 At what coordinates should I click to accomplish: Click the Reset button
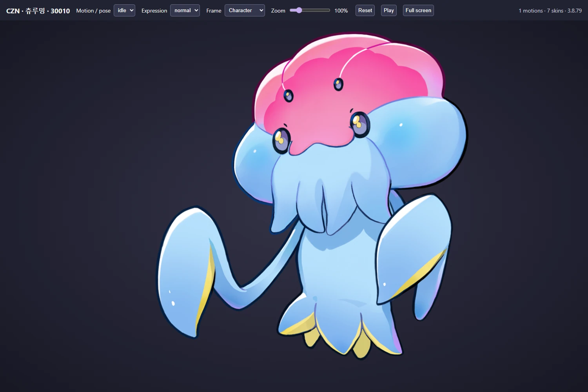365,11
